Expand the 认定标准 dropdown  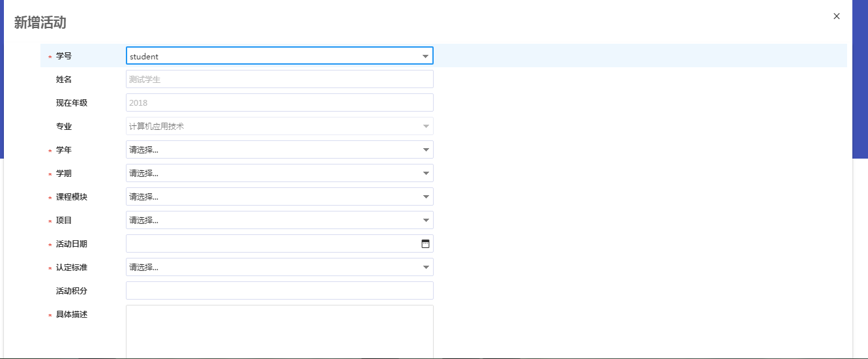[279, 267]
